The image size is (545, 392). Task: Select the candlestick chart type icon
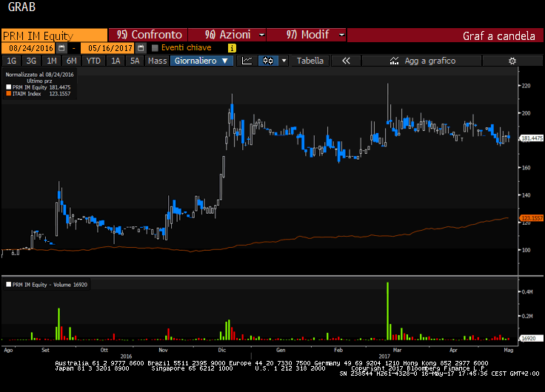(267, 61)
